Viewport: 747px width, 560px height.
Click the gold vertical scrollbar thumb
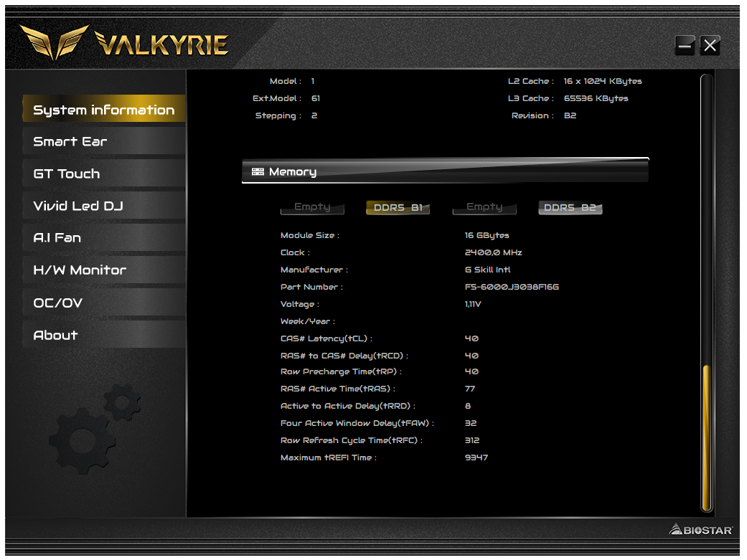pos(707,437)
